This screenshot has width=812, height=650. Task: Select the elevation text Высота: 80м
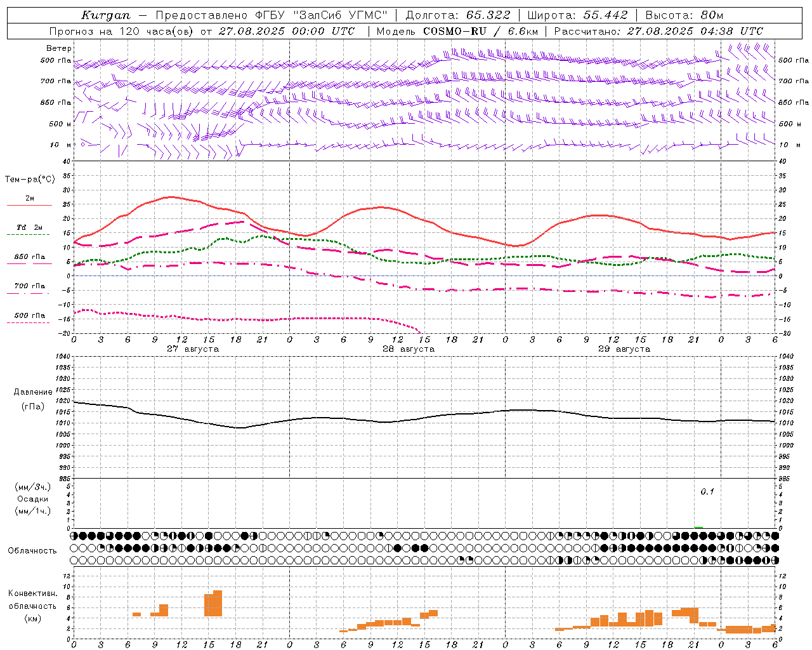[x=684, y=15]
